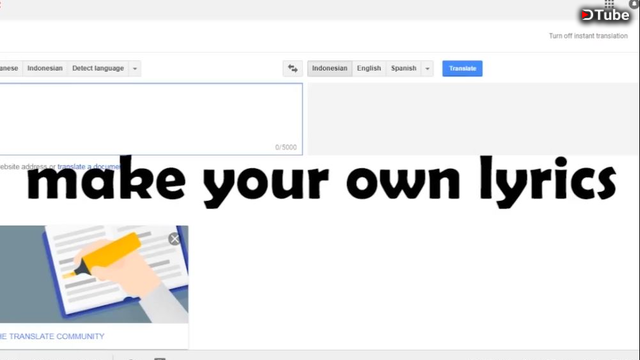Turn off instant translation link
This screenshot has height=360, width=640.
(588, 36)
